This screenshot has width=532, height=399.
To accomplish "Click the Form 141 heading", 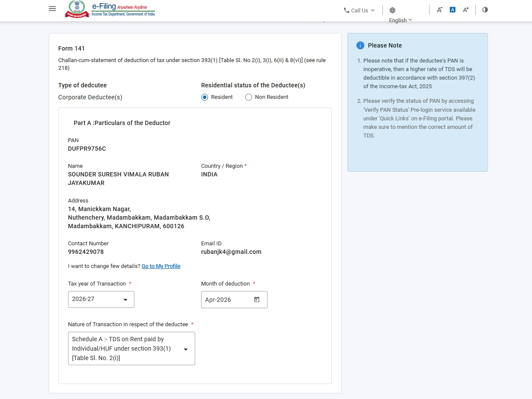I will (x=71, y=48).
